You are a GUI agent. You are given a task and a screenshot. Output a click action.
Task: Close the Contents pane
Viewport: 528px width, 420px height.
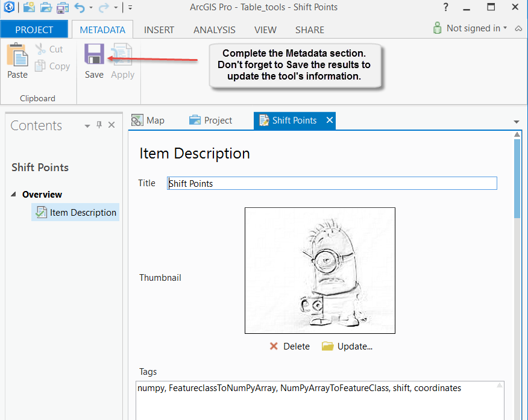112,125
